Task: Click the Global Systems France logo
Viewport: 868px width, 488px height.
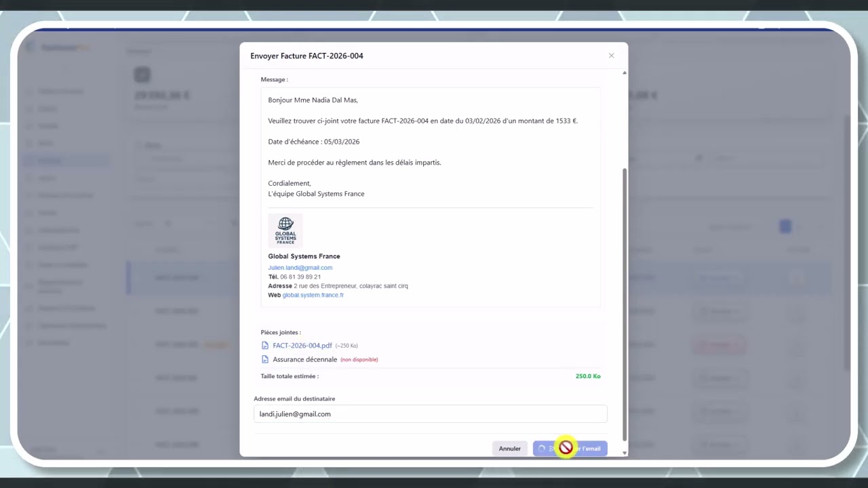Action: (x=285, y=230)
